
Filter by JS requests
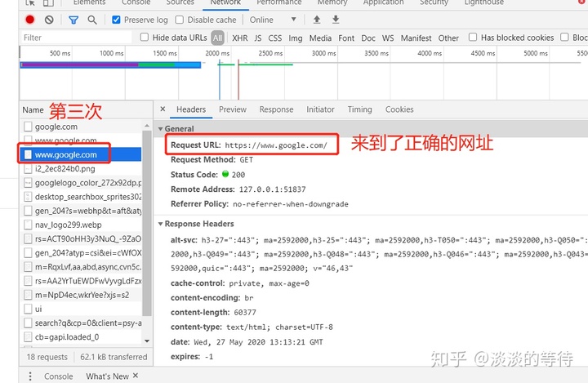tap(258, 38)
